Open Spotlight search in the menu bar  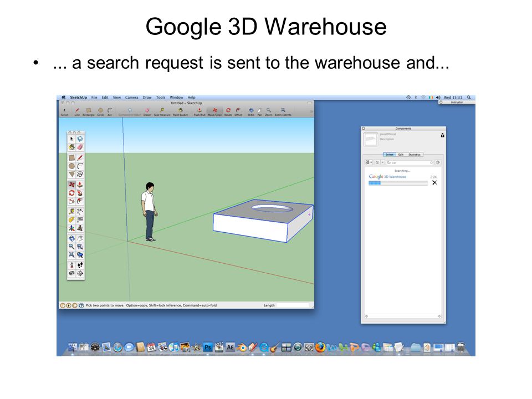(469, 98)
